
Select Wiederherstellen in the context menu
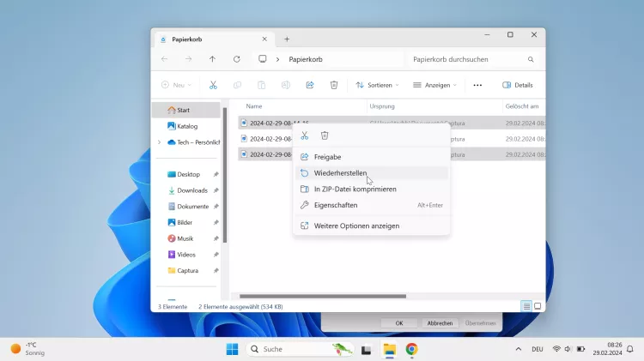click(x=340, y=173)
